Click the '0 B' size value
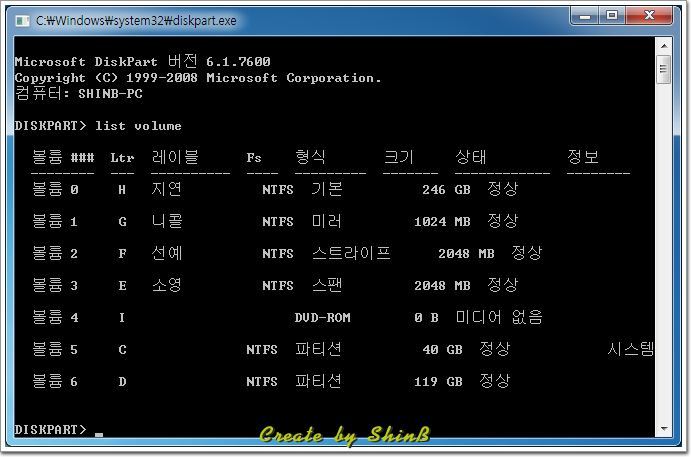Viewport: 691px width, 457px height. click(x=426, y=318)
